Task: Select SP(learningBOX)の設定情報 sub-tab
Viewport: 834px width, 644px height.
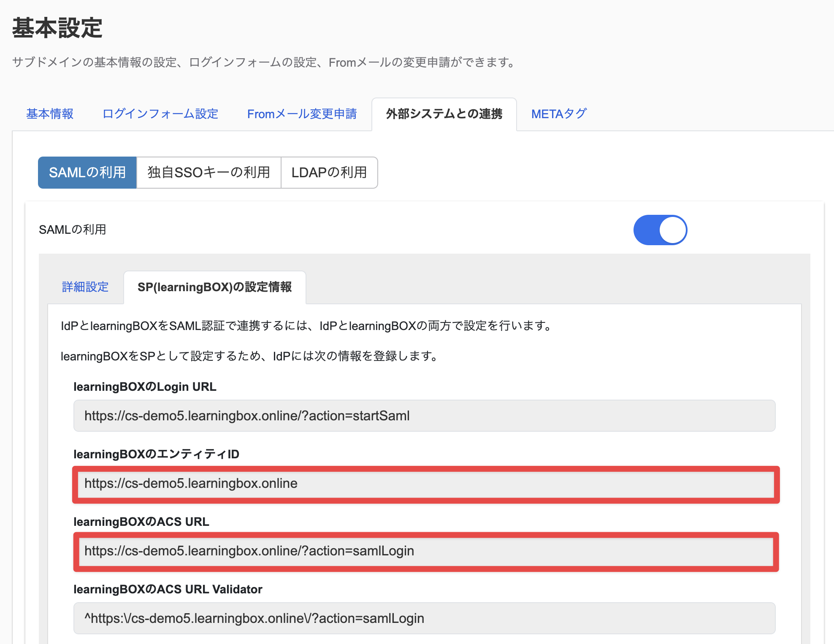Action: 215,287
